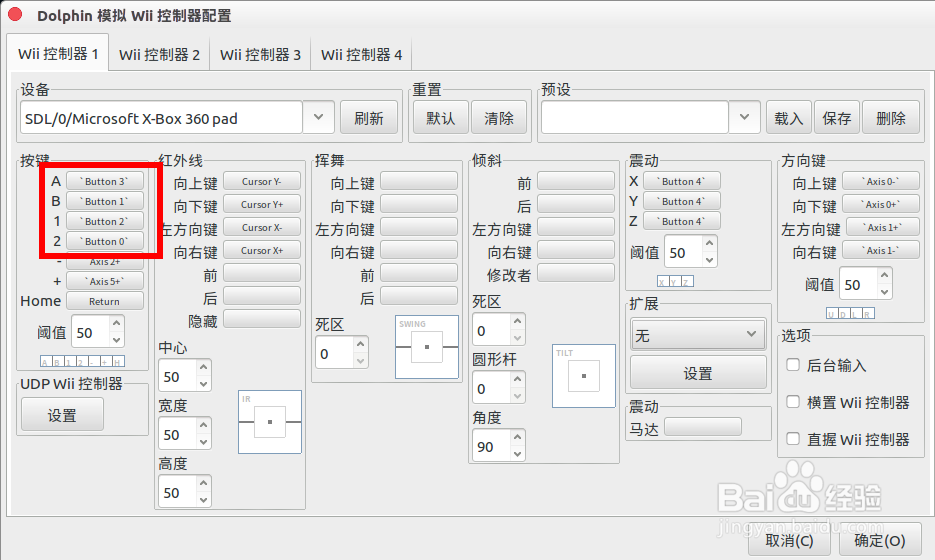Increase the tilt 角度 angle value
Viewport: 935px width, 560px height.
[x=518, y=437]
